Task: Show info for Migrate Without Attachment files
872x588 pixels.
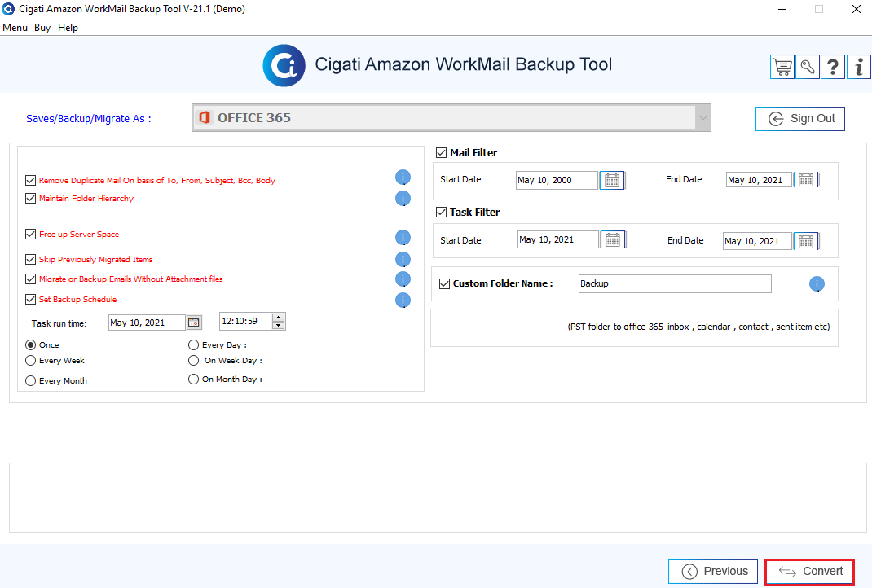Action: (403, 279)
